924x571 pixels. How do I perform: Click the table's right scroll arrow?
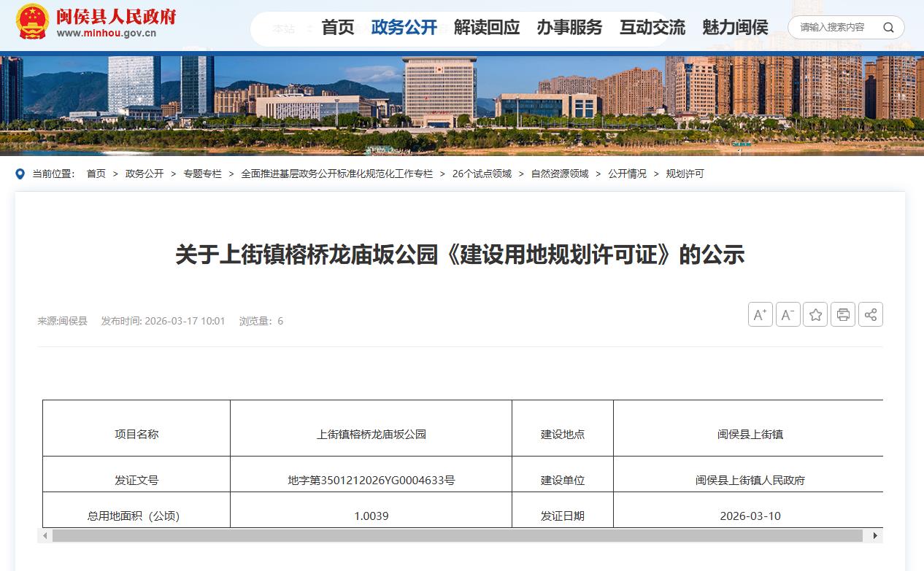875,536
